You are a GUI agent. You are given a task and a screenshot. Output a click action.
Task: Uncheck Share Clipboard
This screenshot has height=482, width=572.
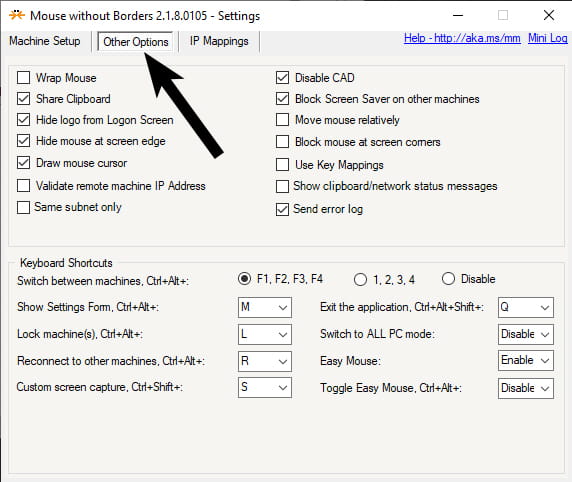click(x=24, y=99)
